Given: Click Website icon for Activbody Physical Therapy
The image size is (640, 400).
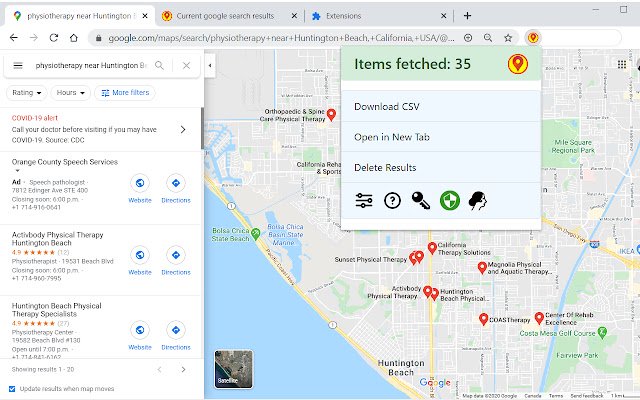Looking at the screenshot, I should tap(140, 255).
